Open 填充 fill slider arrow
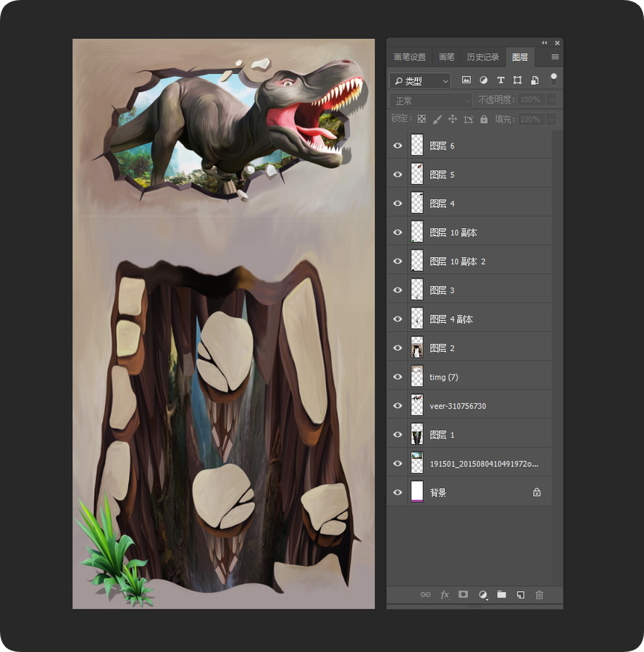644x652 pixels. pos(552,120)
